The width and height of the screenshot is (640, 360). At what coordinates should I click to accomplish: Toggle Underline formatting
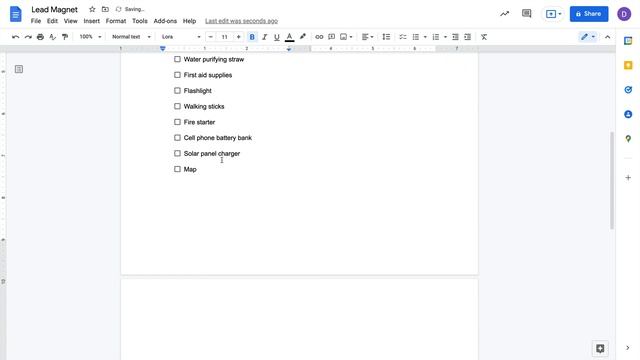277,37
